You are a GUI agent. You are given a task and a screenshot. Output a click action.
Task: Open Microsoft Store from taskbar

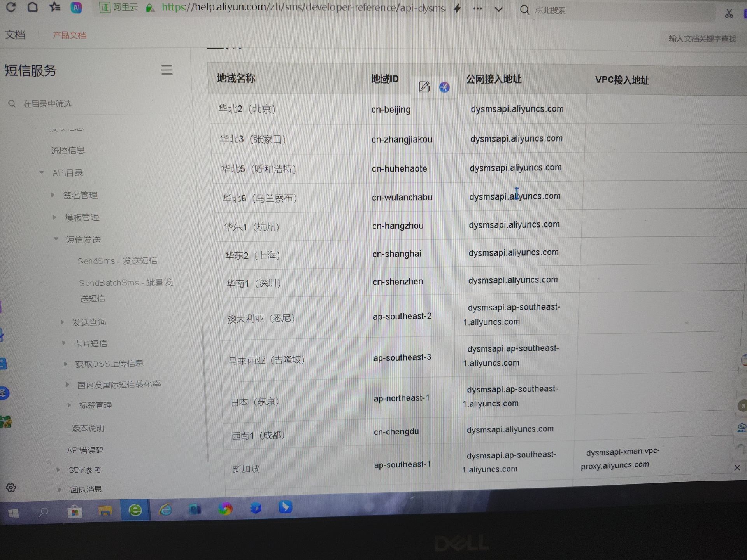point(75,512)
